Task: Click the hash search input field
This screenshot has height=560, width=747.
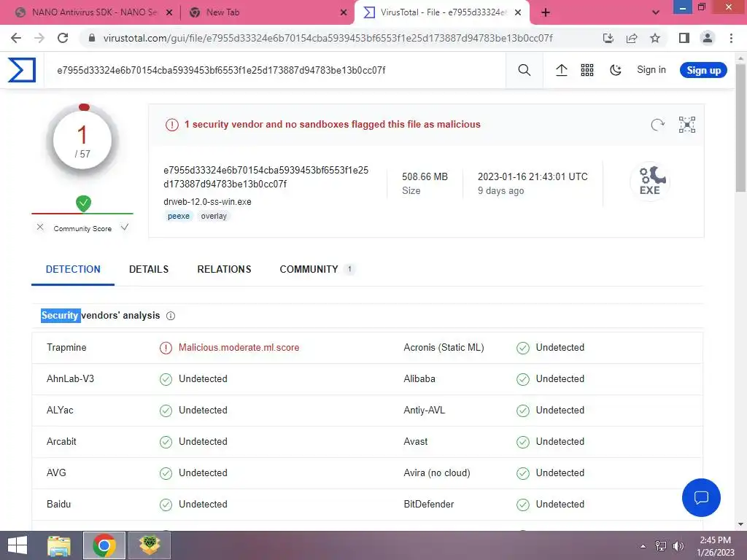Action: pyautogui.click(x=275, y=71)
